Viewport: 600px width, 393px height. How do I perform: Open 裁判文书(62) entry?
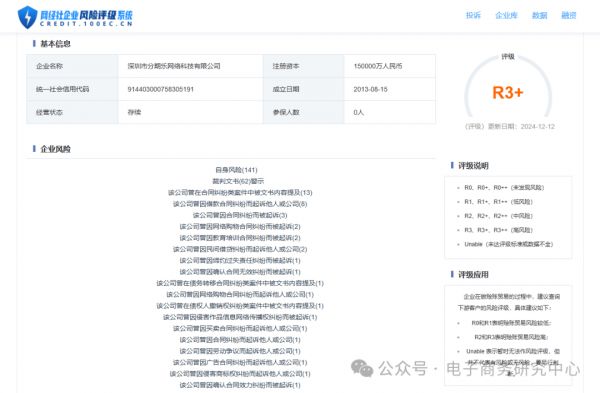238,181
